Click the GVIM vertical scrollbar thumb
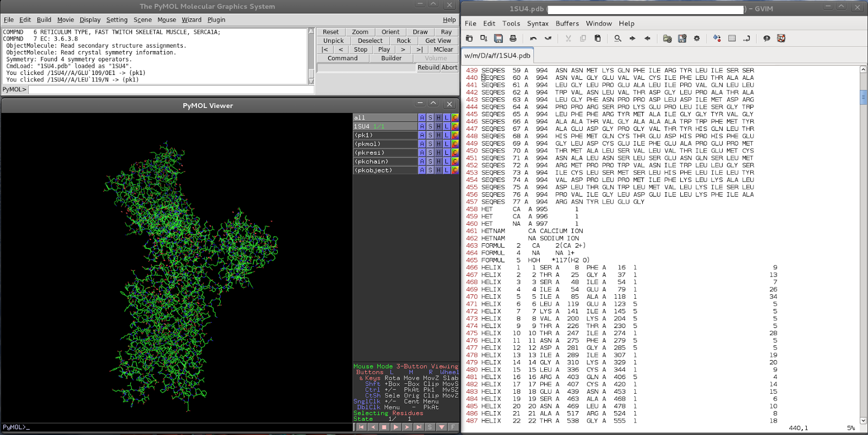The height and width of the screenshot is (435, 868). [863, 97]
